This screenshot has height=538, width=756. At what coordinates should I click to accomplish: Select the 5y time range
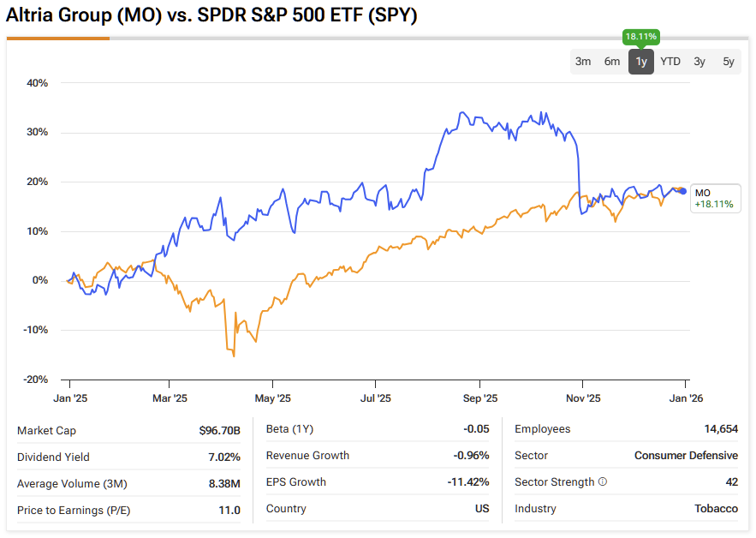pyautogui.click(x=729, y=62)
